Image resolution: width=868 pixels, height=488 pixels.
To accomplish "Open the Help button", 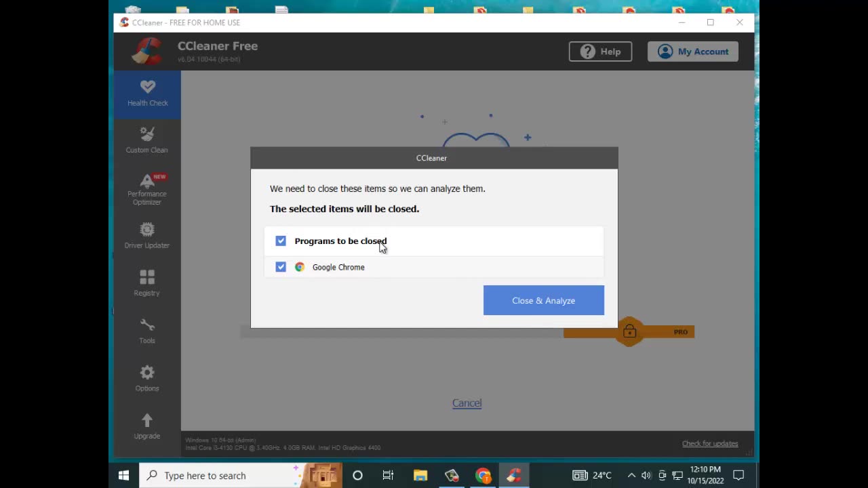I will (x=600, y=52).
